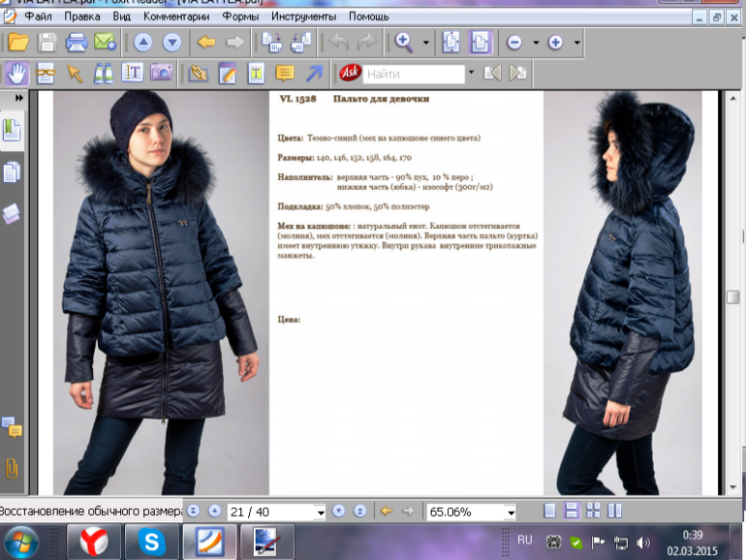Open the Comments side panel
The image size is (746, 560).
tap(12, 426)
